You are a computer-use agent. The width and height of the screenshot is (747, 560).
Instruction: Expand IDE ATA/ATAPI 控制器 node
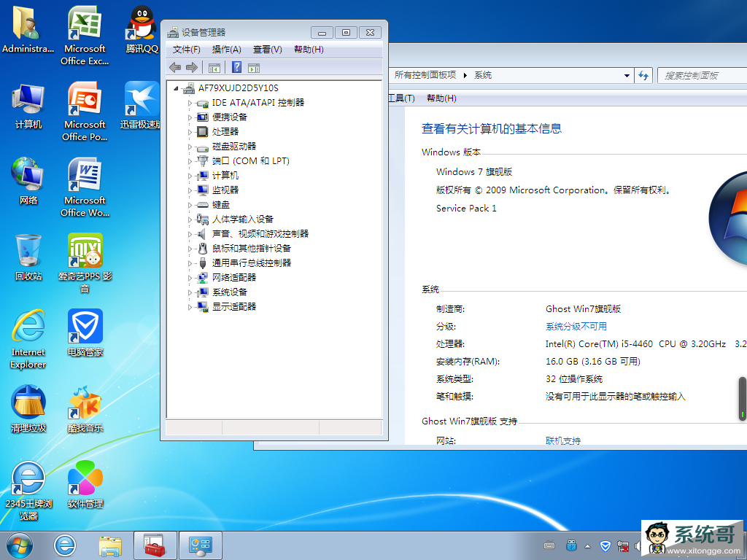pos(190,103)
